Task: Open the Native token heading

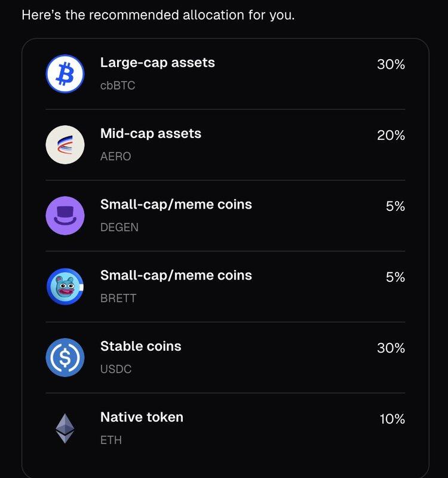Action: point(142,417)
